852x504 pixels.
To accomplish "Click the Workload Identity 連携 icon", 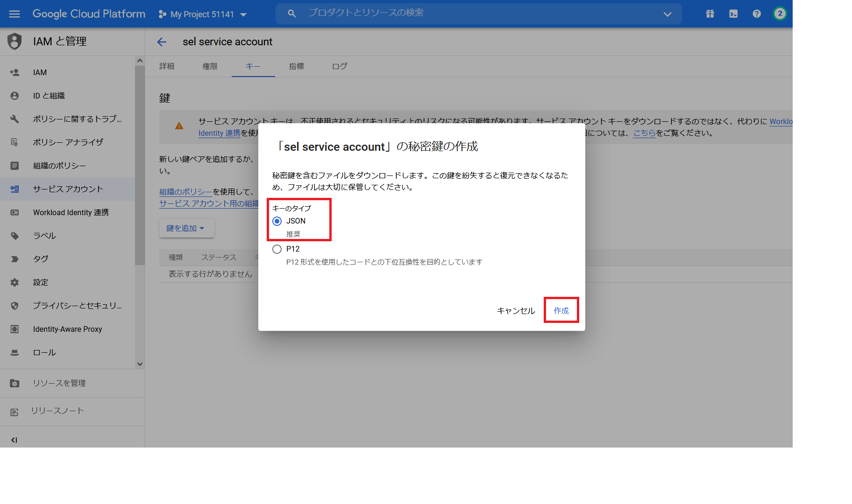I will (14, 212).
